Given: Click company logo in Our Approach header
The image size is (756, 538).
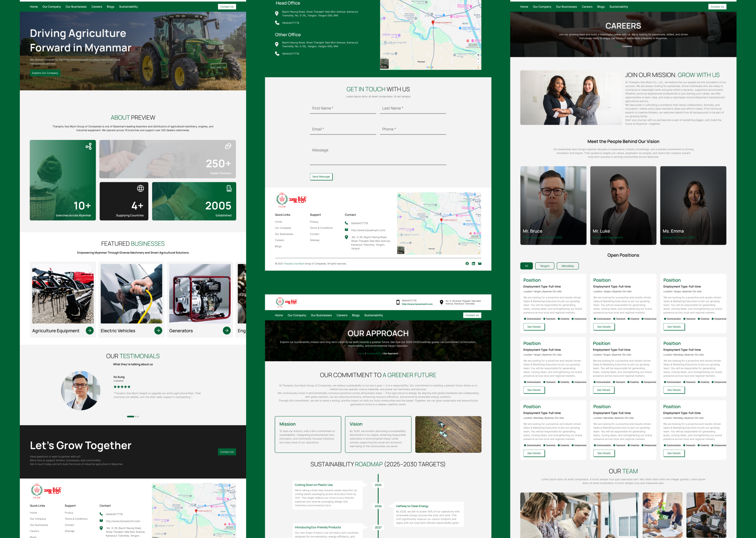Looking at the screenshot, I should pyautogui.click(x=286, y=302).
